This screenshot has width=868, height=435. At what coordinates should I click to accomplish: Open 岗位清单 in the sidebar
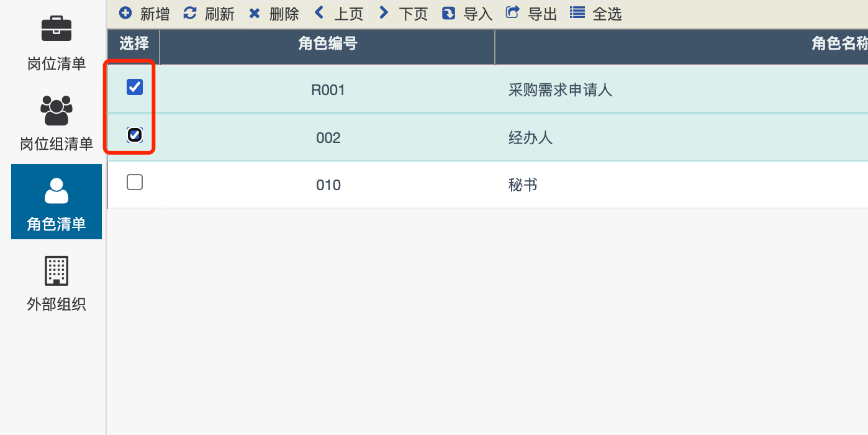(57, 42)
